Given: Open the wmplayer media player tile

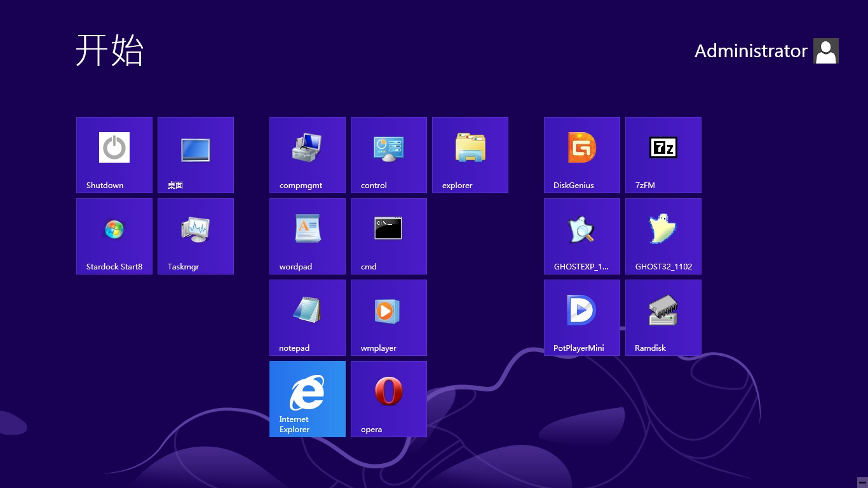Looking at the screenshot, I should [x=389, y=318].
